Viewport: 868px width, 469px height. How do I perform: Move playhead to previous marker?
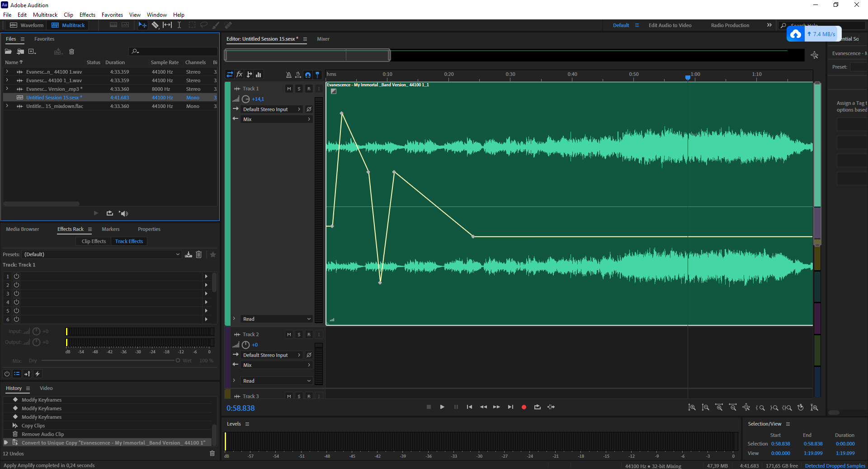pos(469,407)
